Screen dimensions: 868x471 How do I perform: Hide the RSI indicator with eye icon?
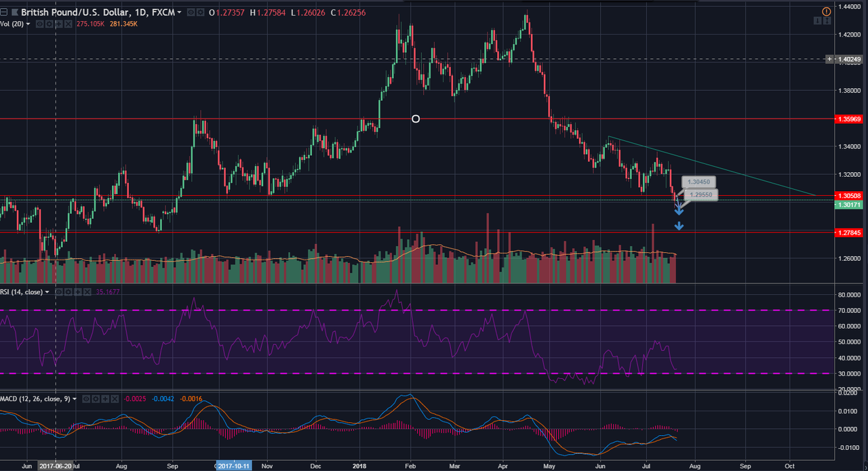59,292
